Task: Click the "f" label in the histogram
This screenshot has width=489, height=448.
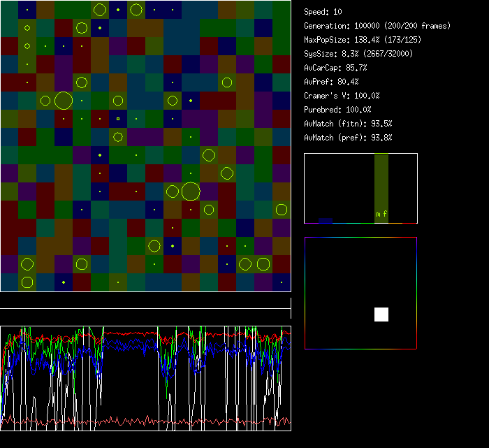Action: point(385,215)
